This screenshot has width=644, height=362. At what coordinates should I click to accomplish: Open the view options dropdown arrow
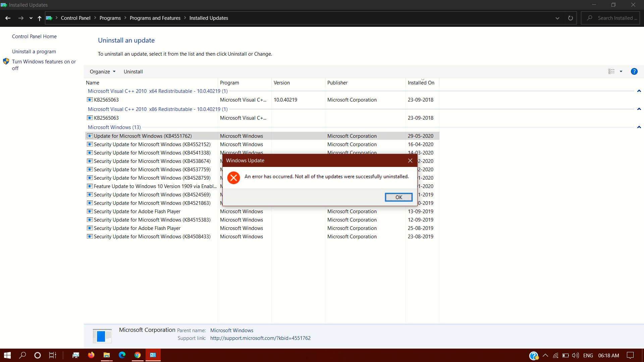pos(621,71)
